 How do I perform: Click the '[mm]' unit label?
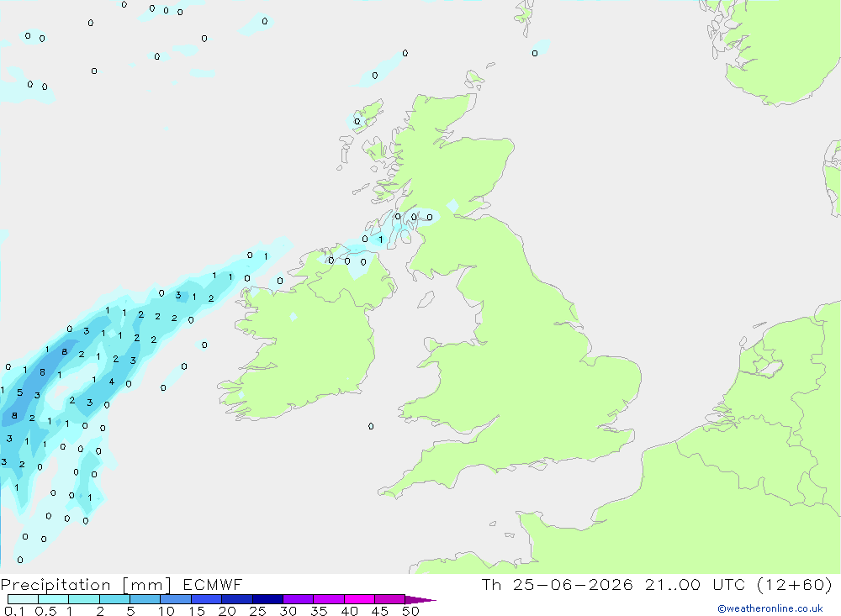pyautogui.click(x=147, y=585)
